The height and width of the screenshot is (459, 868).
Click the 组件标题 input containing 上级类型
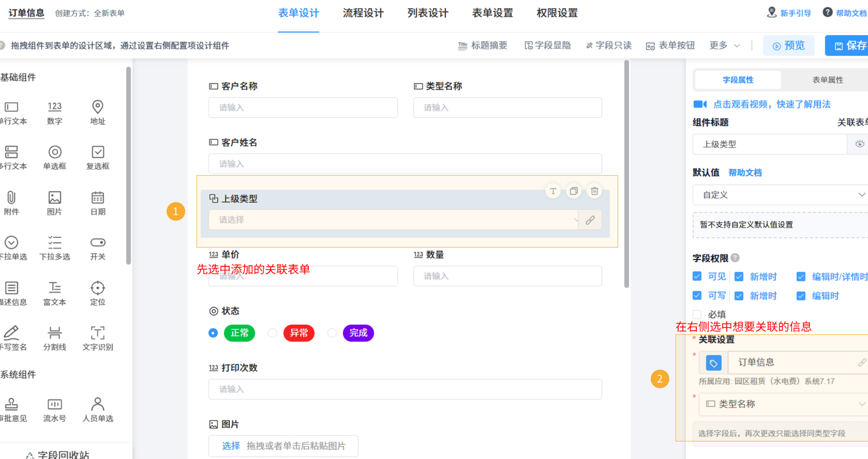tap(770, 144)
